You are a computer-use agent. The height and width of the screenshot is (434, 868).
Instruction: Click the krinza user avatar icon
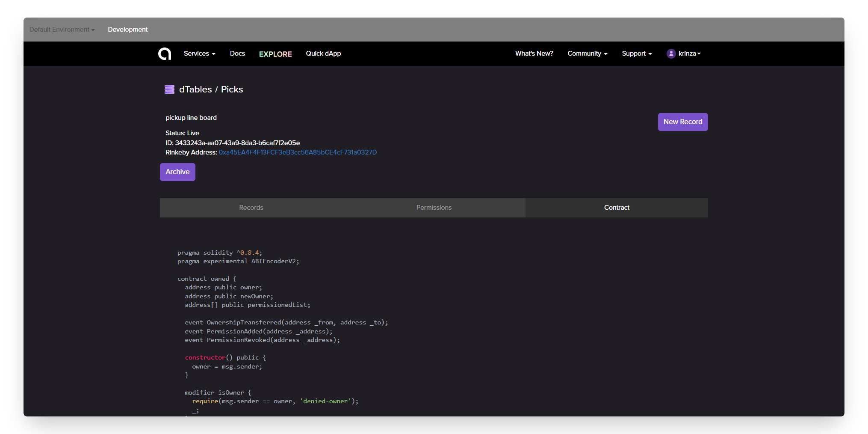(671, 54)
